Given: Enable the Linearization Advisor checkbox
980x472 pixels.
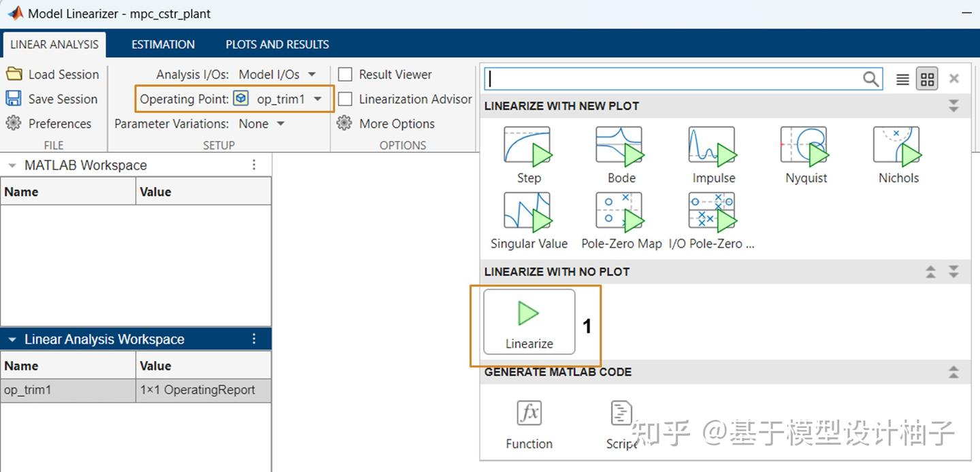Looking at the screenshot, I should (346, 99).
